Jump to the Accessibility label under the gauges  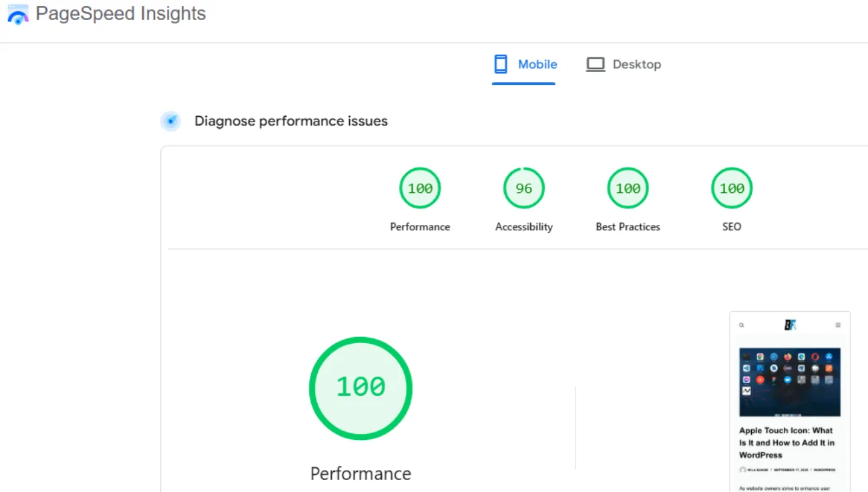click(524, 227)
